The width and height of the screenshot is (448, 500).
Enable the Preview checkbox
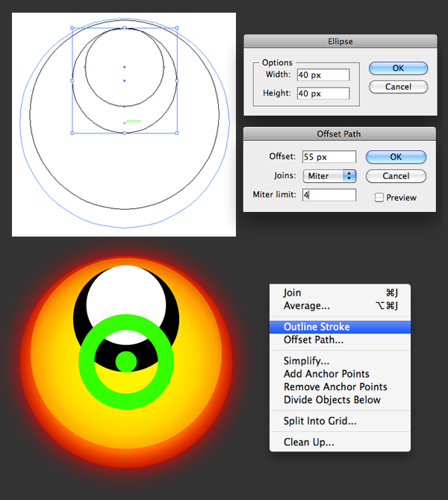tap(379, 198)
